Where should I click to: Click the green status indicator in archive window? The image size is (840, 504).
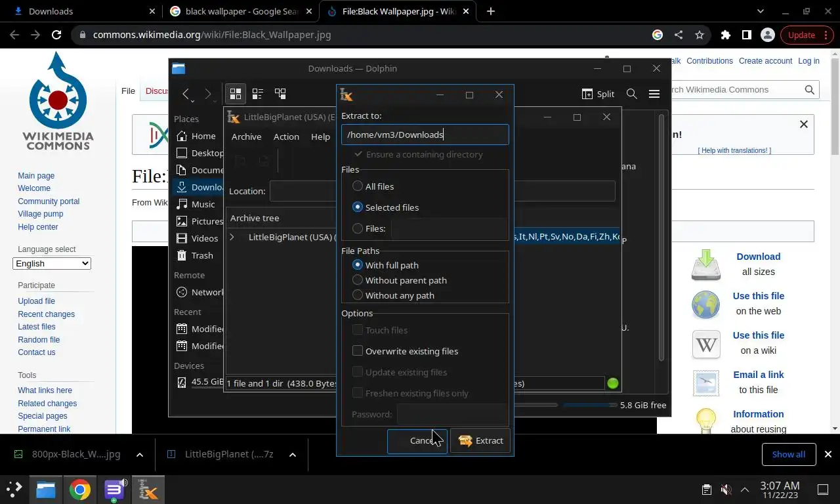[613, 383]
